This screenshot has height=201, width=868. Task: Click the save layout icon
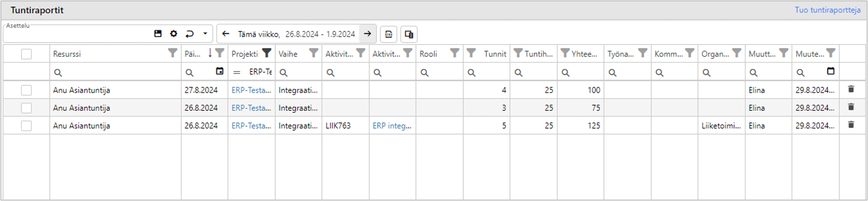(x=158, y=34)
